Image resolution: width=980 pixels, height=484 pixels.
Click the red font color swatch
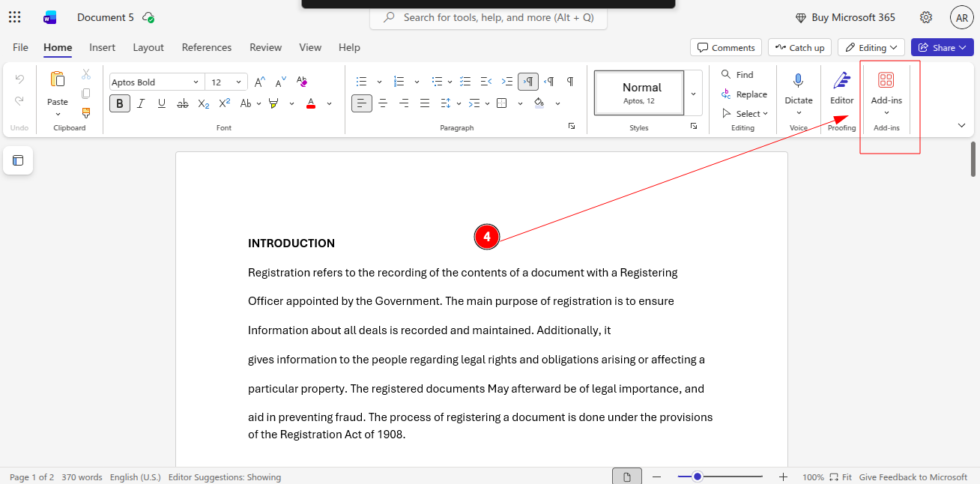tap(311, 103)
